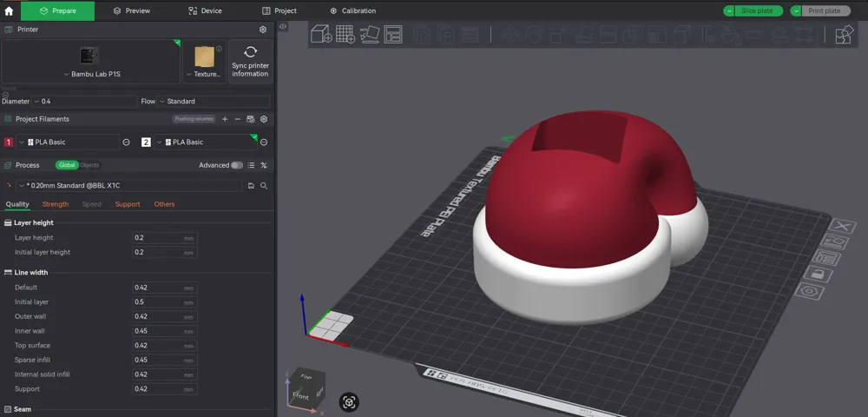Open the Project tab
Screen dimensions: 868x417
pos(279,10)
